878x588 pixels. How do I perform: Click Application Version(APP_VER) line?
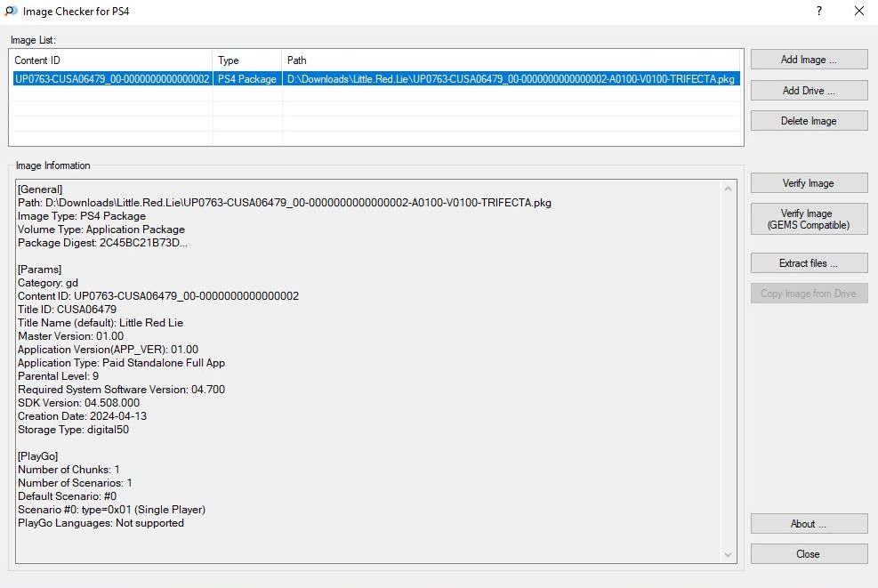pyautogui.click(x=108, y=350)
